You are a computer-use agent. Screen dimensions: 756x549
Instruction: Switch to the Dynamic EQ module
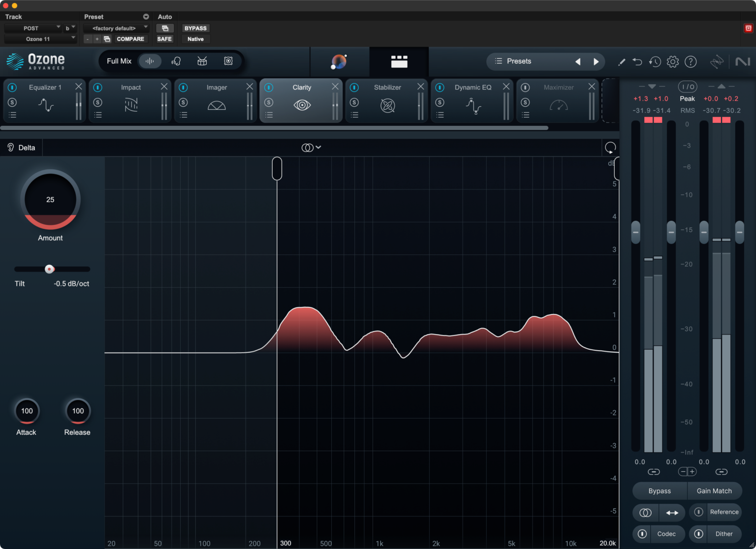coord(472,87)
